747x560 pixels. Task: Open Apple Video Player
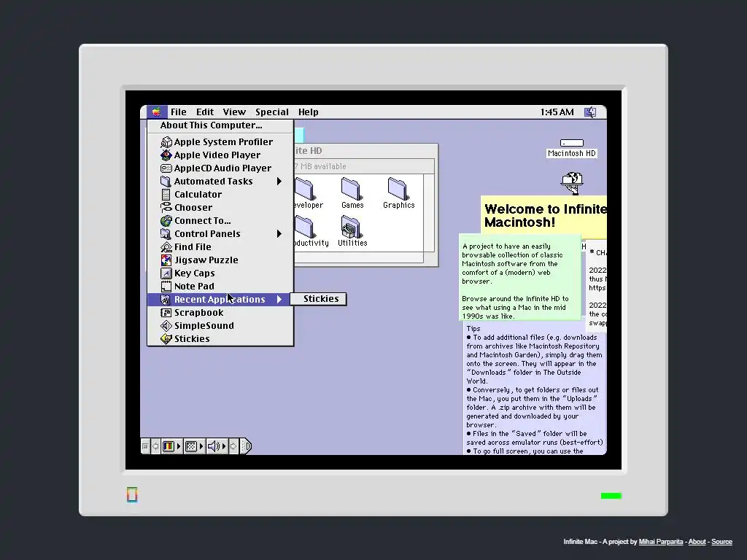pyautogui.click(x=220, y=155)
